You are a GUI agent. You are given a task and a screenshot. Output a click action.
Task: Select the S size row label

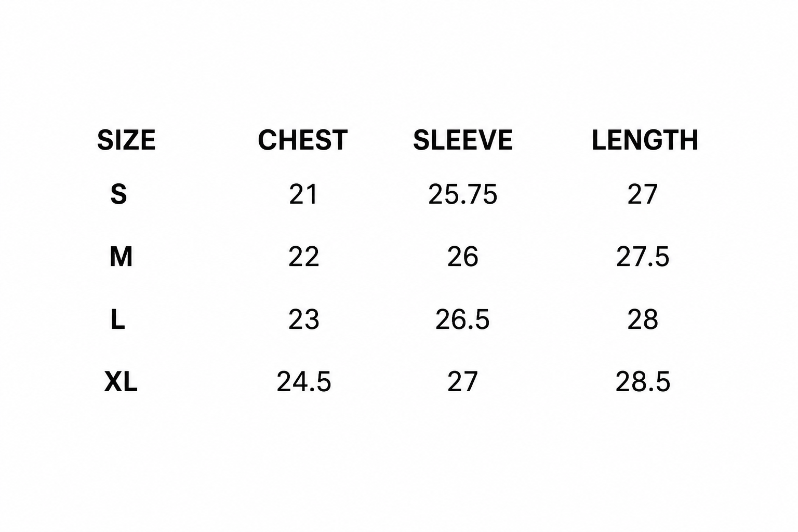point(118,194)
